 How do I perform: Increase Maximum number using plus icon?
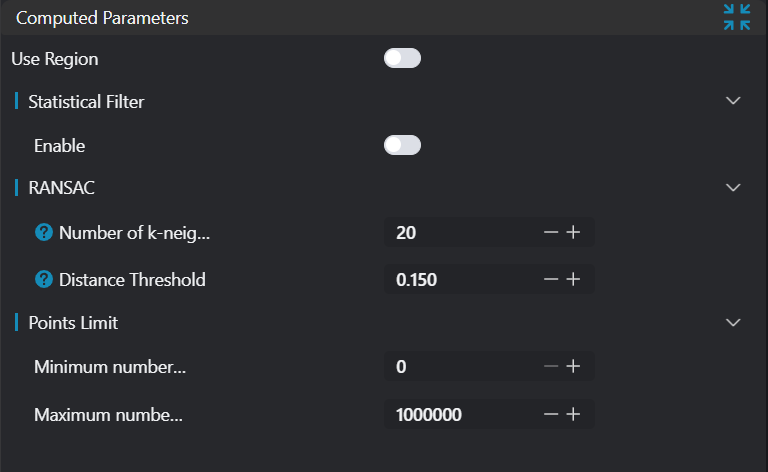573,414
